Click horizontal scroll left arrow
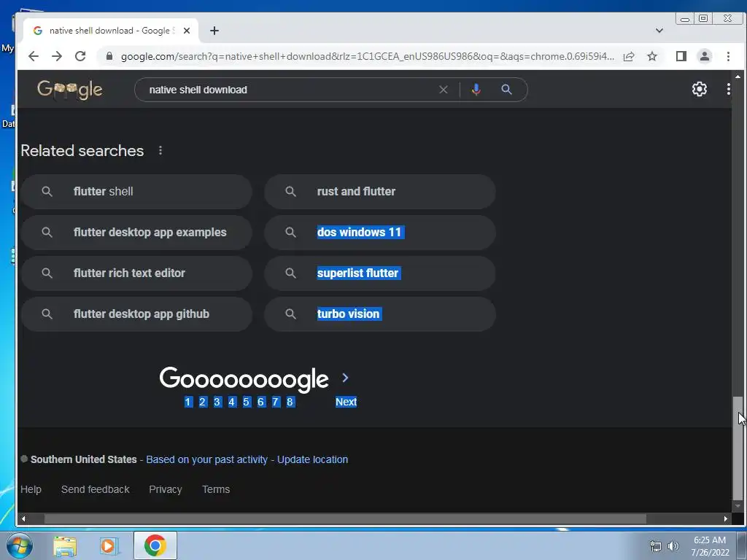Viewport: 747px width, 560px height. 23,518
